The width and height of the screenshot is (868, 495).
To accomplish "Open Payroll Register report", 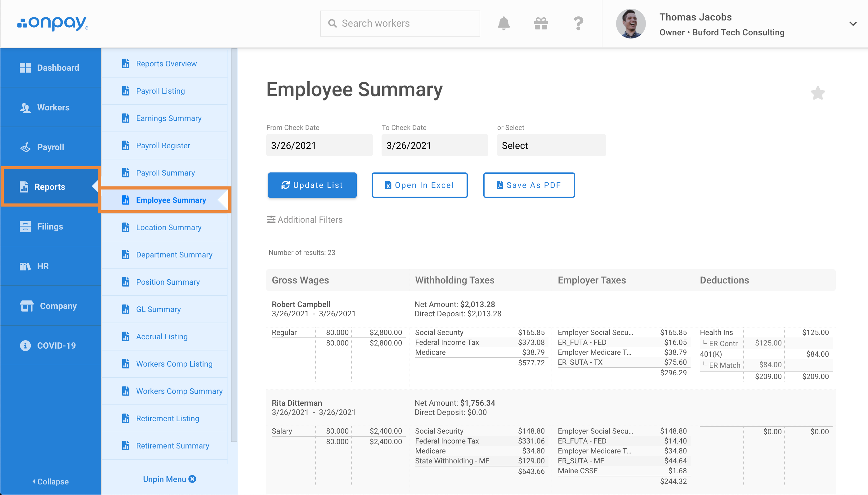I will pos(164,145).
